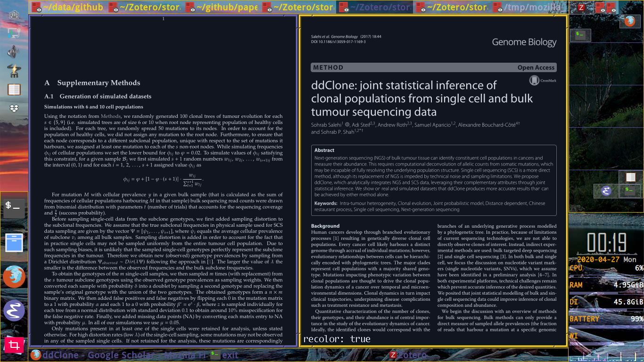Switch to the ~/data/github tab

[x=66, y=7]
